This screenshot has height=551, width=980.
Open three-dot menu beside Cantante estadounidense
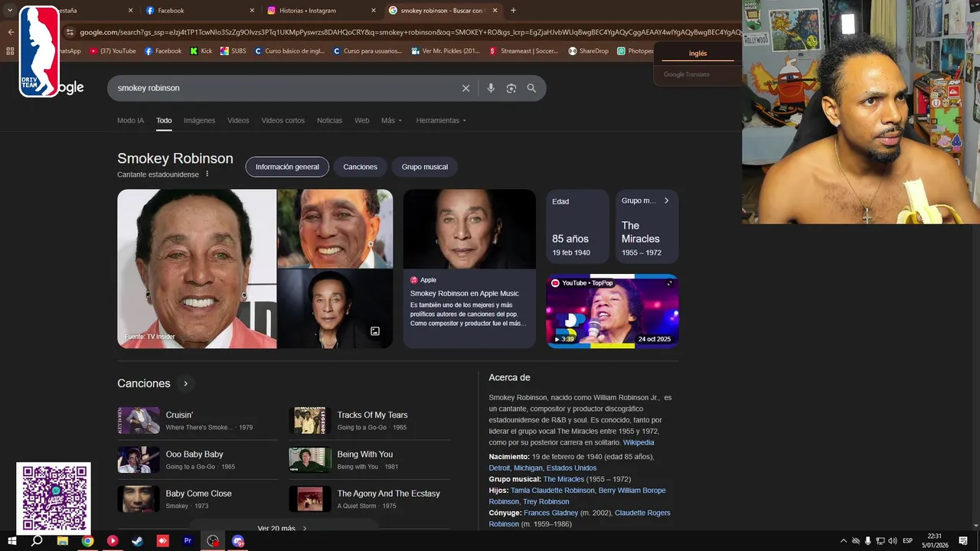[207, 174]
